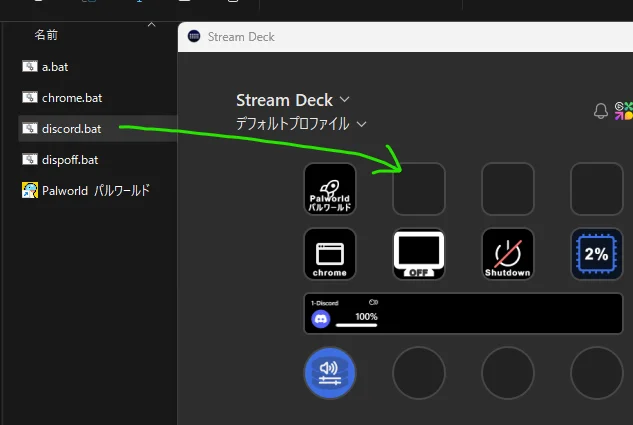This screenshot has height=425, width=633.
Task: Click the Palworld shortcut file icon
Action: 30,190
